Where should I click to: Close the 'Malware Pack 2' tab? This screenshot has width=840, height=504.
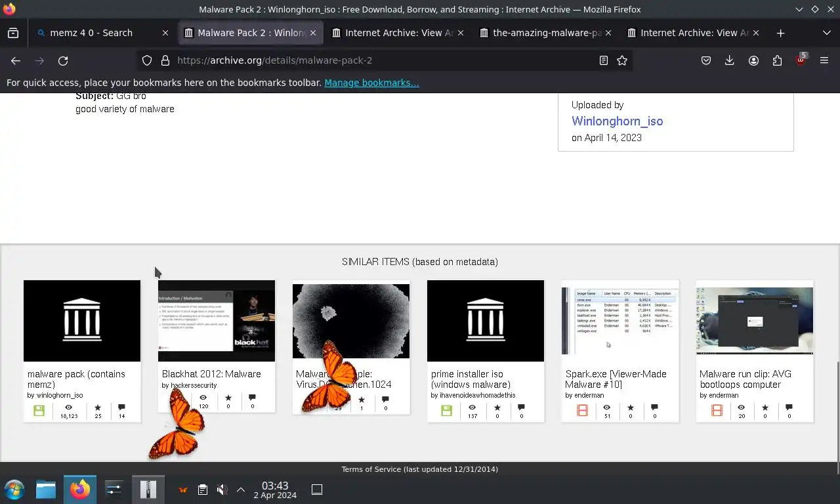[313, 33]
